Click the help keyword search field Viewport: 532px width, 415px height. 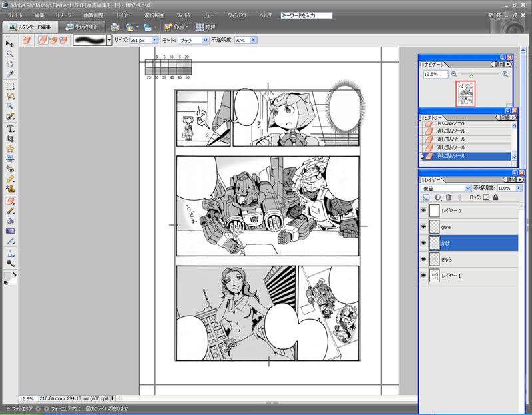306,15
